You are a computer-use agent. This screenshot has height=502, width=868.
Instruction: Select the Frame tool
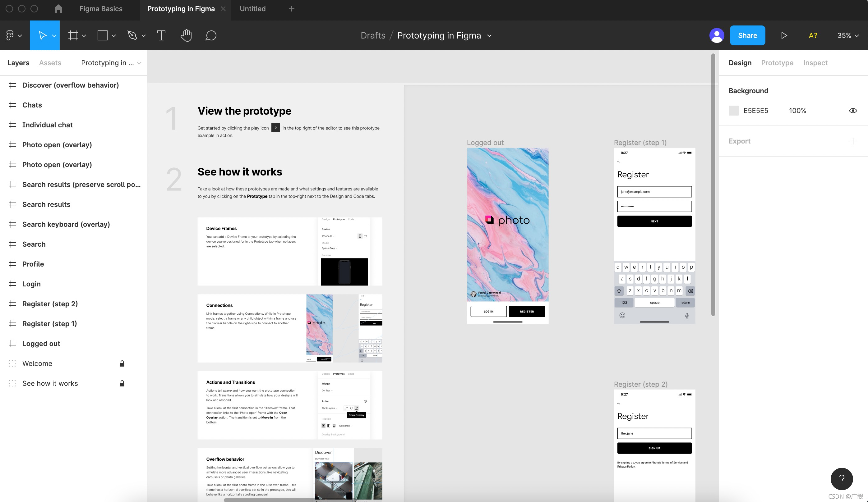point(73,35)
